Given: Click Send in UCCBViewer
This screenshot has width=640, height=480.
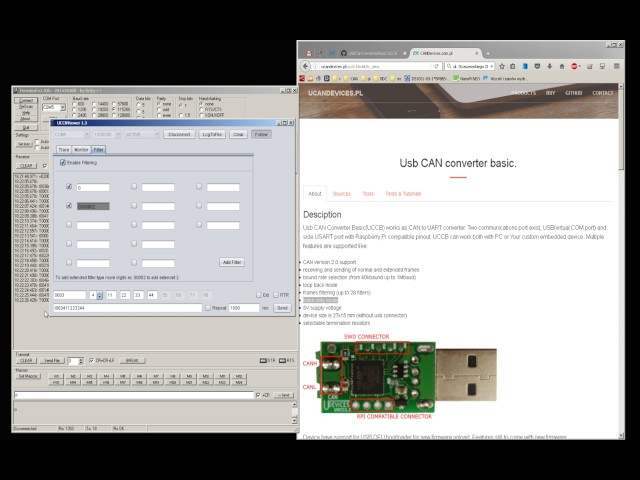Looking at the screenshot, I should (x=282, y=308).
